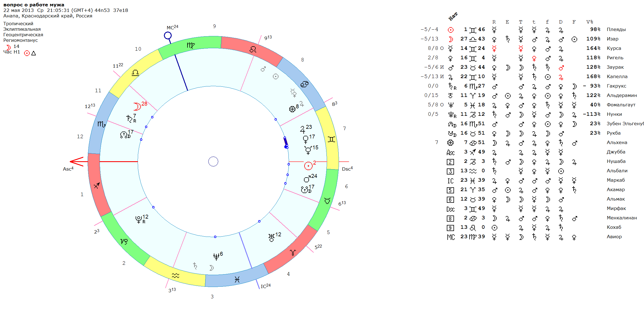Click the 'V%' column header

[589, 22]
